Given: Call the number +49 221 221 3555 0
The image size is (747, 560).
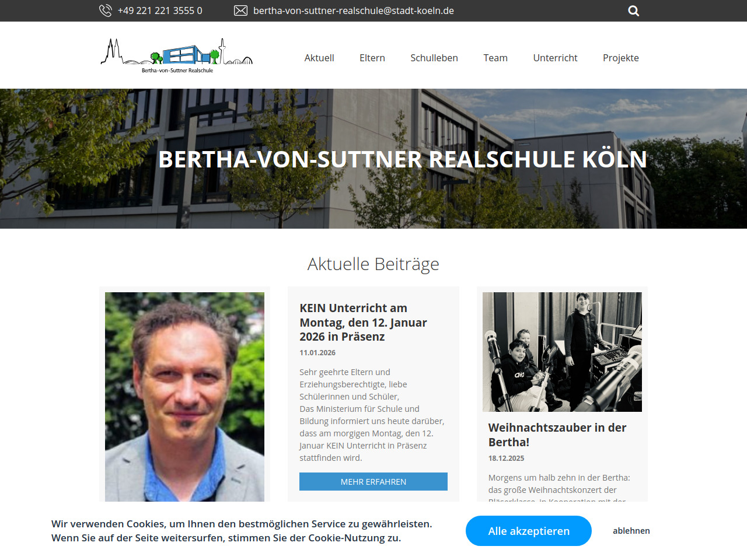Looking at the screenshot, I should click(160, 10).
